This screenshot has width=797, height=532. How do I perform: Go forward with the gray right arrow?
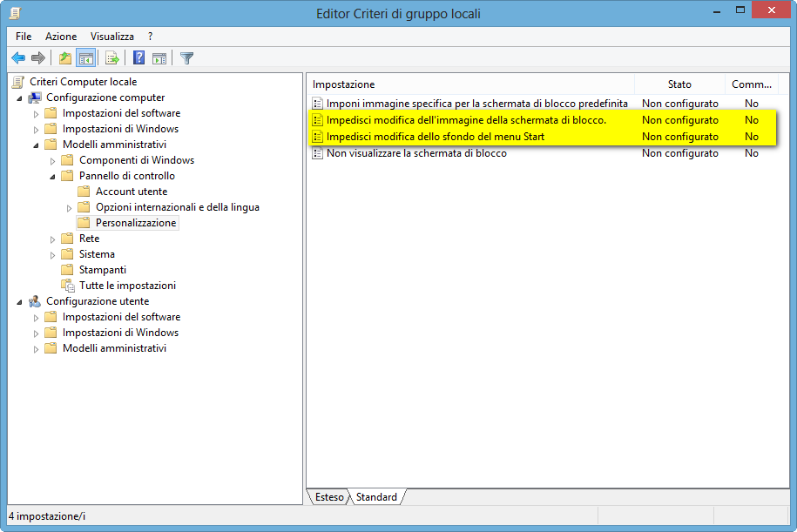[38, 58]
